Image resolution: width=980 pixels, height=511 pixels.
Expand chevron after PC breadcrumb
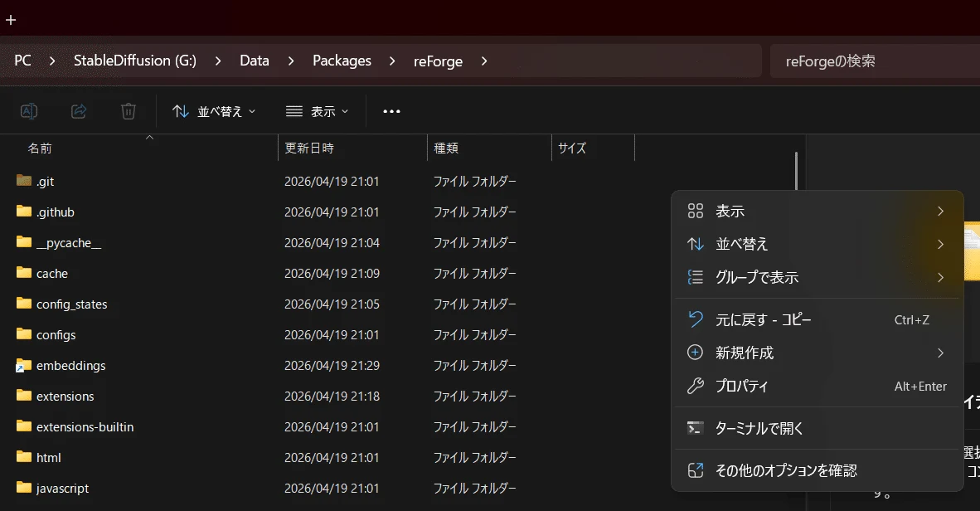tap(52, 61)
